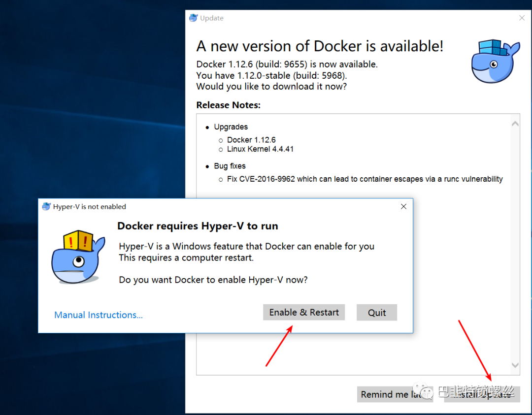Click 'Docker 1.12.6 (build: 9655) is now available' line
Image resolution: width=532 pixels, height=415 pixels.
coord(287,64)
